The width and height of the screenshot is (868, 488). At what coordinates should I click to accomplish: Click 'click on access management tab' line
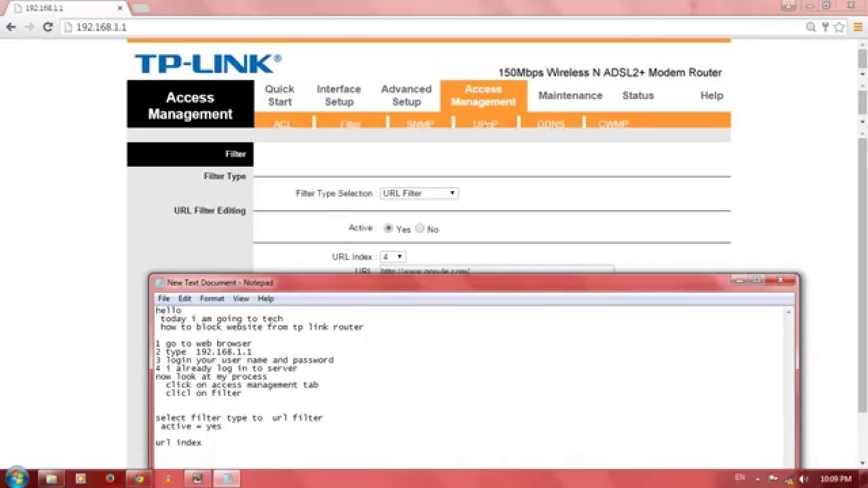click(242, 385)
